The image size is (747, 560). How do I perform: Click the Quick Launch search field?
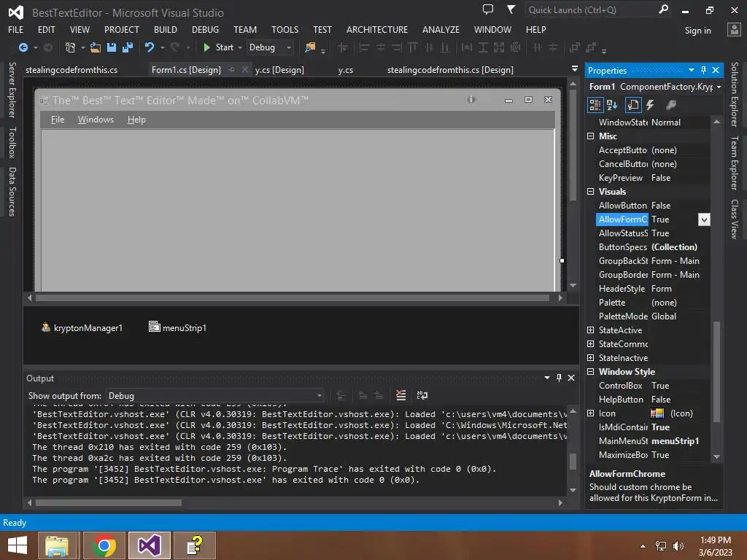591,9
